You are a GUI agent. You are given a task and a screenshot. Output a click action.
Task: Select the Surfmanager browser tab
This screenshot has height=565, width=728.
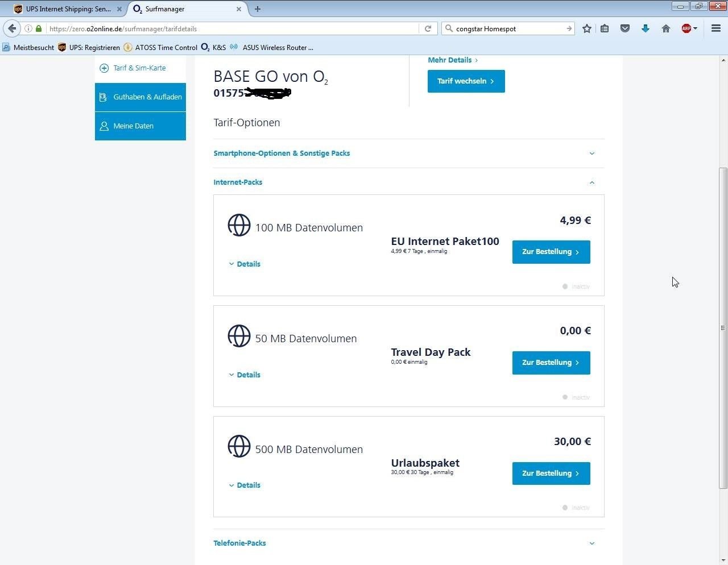[x=188, y=9]
